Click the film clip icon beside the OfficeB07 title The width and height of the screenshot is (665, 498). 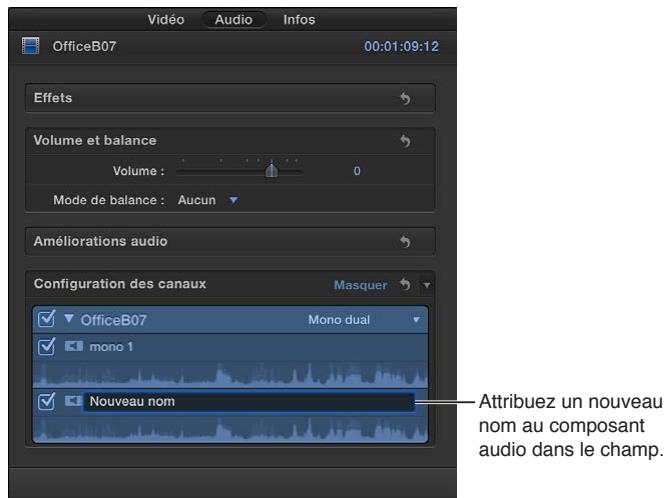pyautogui.click(x=31, y=46)
